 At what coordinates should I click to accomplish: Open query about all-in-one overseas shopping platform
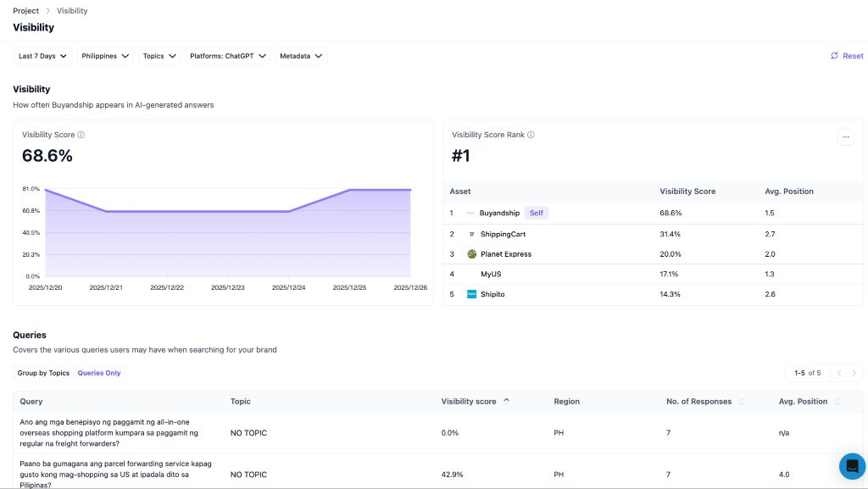click(109, 433)
